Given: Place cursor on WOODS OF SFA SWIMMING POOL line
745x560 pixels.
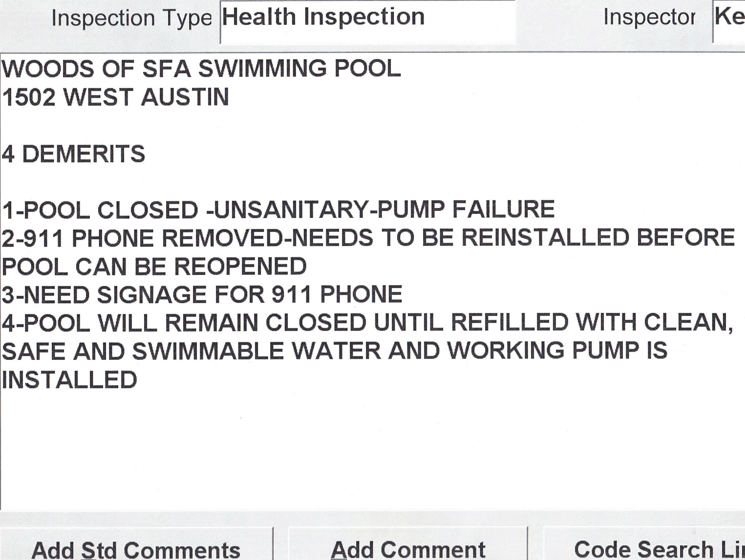Looking at the screenshot, I should [x=201, y=68].
